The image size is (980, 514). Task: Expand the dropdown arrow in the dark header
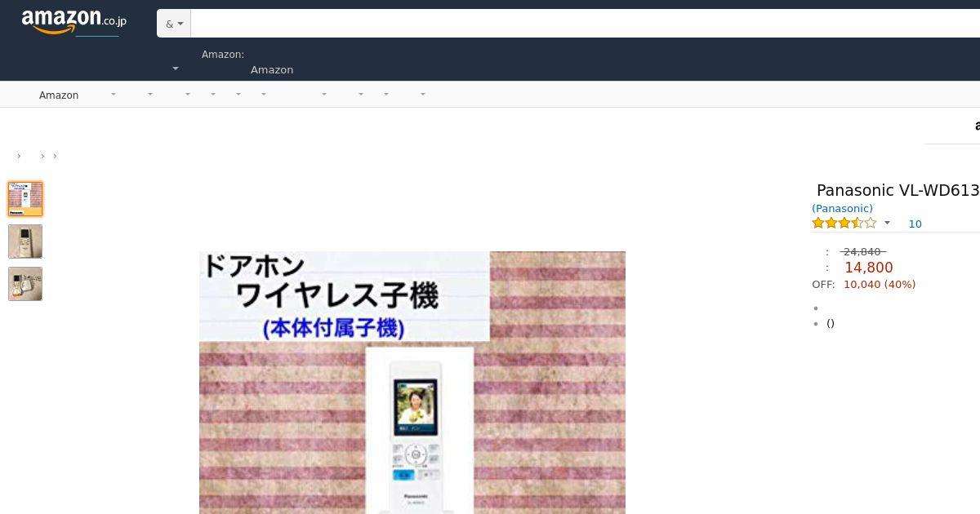176,69
